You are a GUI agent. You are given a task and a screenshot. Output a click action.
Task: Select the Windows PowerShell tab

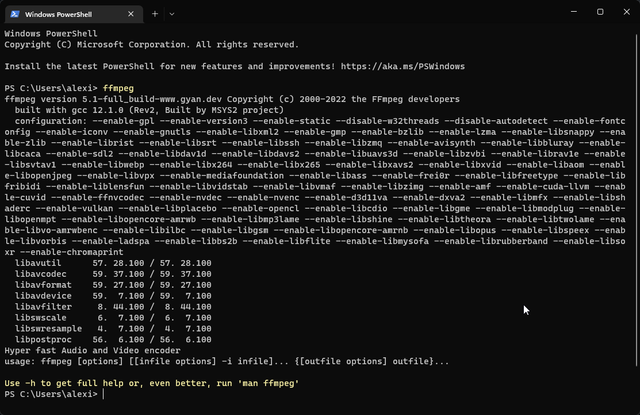click(68, 14)
